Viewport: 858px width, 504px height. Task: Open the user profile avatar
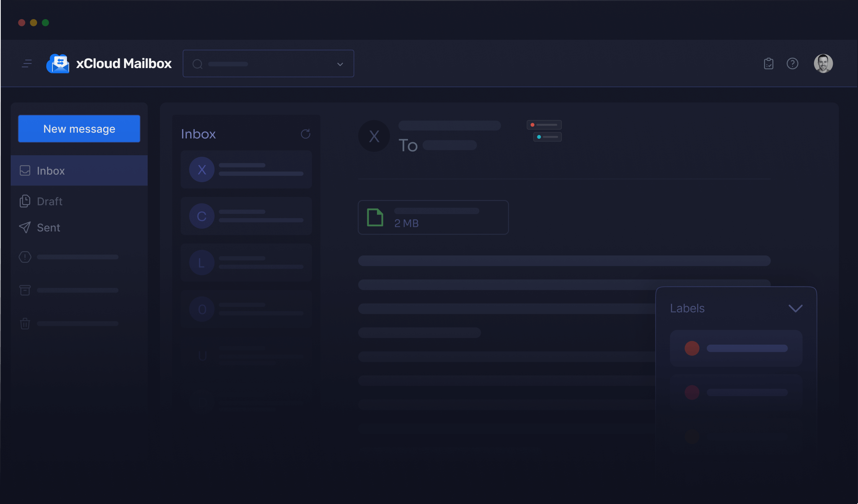[x=823, y=63]
